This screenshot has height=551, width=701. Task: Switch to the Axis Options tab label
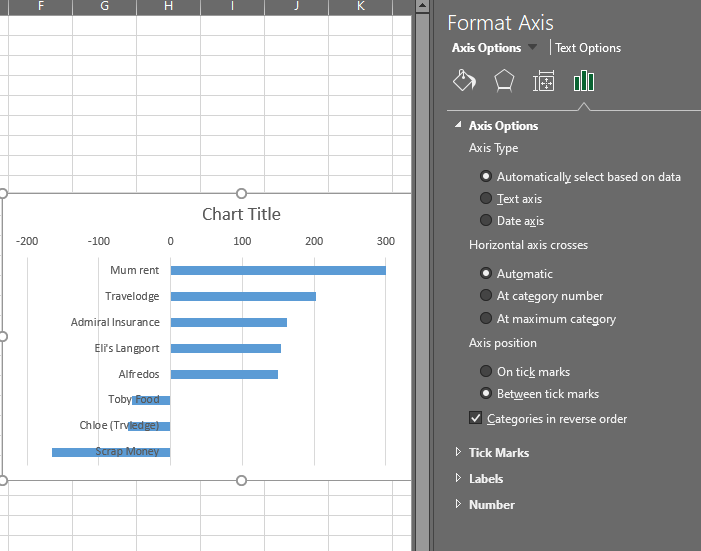coord(486,48)
